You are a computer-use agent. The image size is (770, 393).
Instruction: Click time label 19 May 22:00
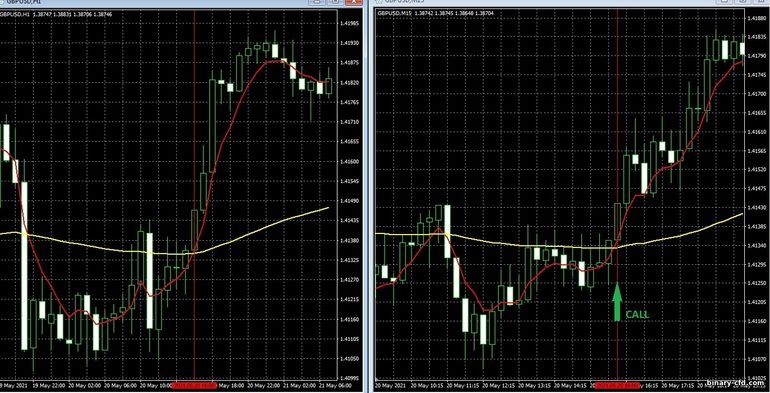[49, 386]
